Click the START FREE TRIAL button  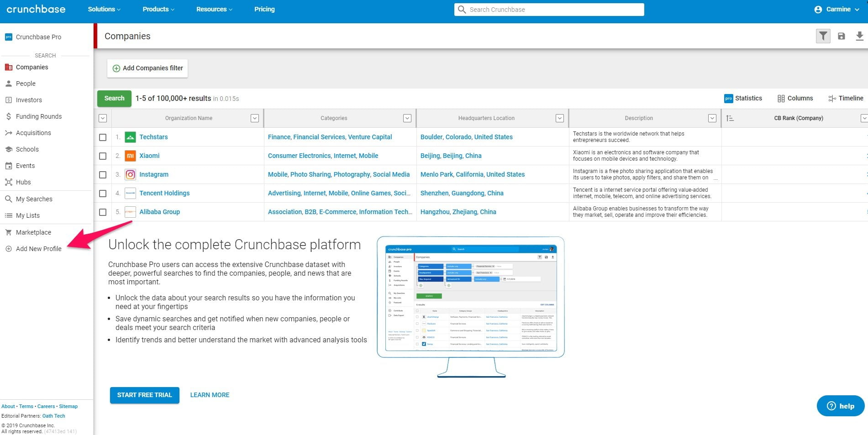coord(145,395)
